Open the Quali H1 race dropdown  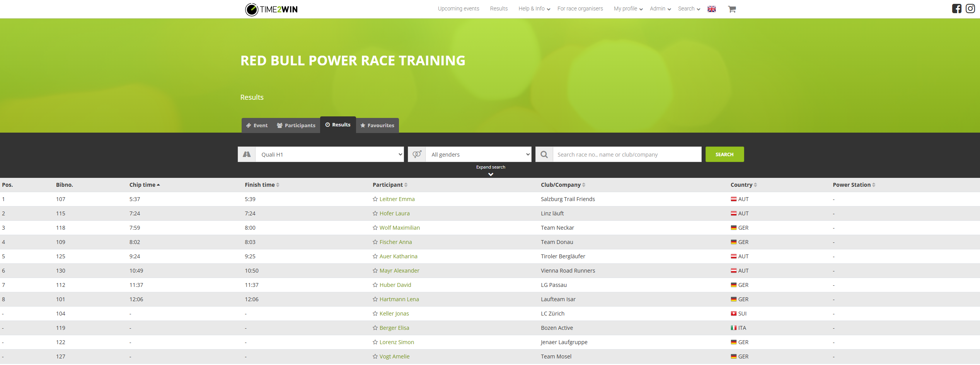pos(329,154)
